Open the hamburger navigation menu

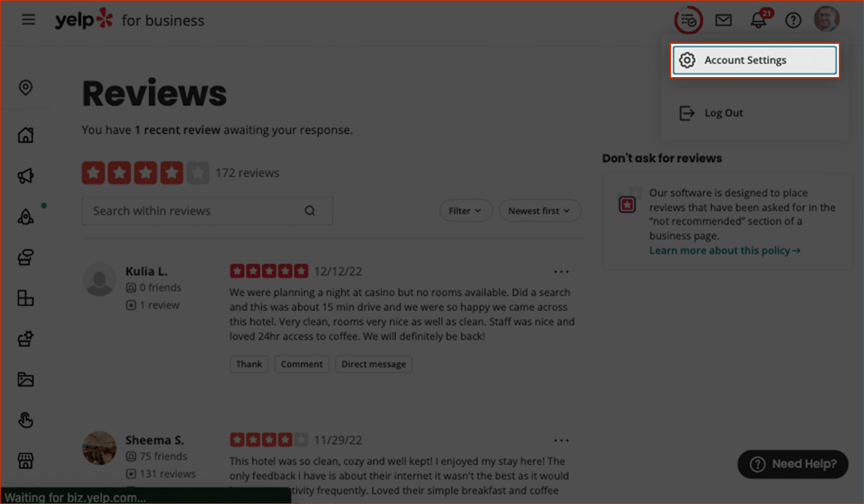[x=28, y=20]
